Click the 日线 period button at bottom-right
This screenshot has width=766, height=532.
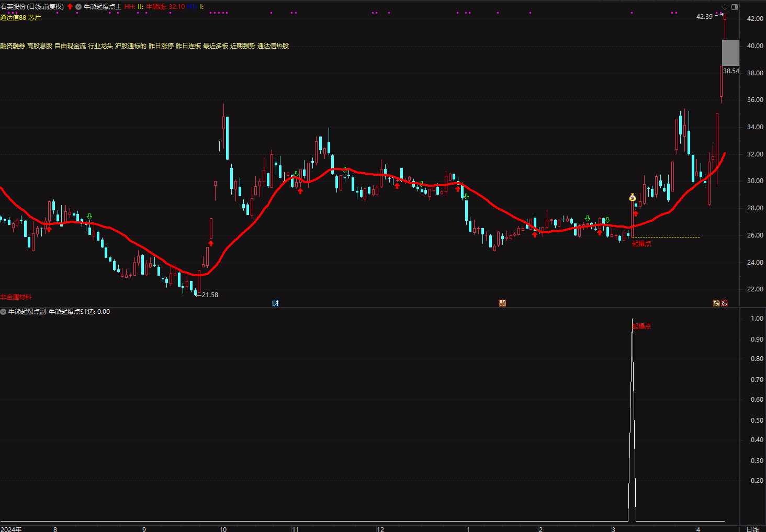[x=752, y=529]
